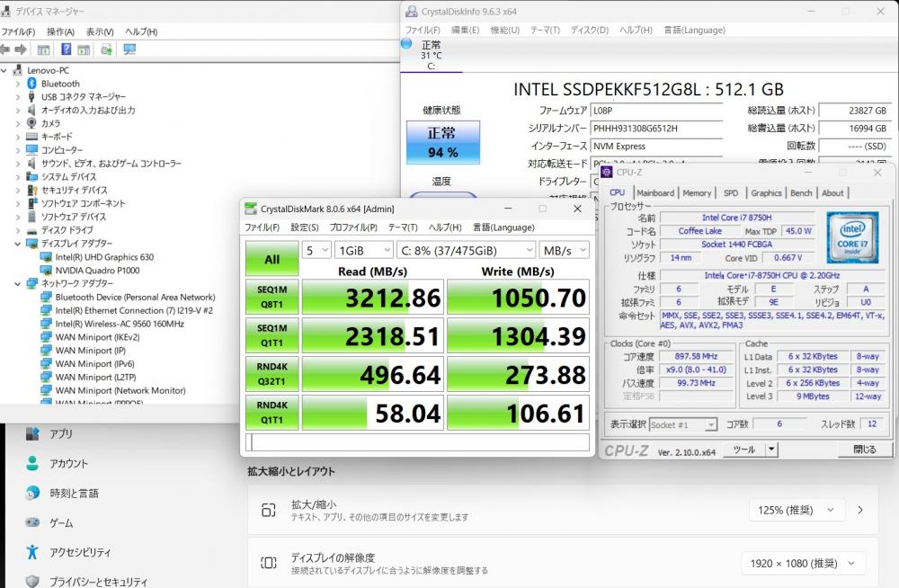Open ディスク(D) menu in CrystalDiskInfo
899x588 pixels.
click(590, 30)
